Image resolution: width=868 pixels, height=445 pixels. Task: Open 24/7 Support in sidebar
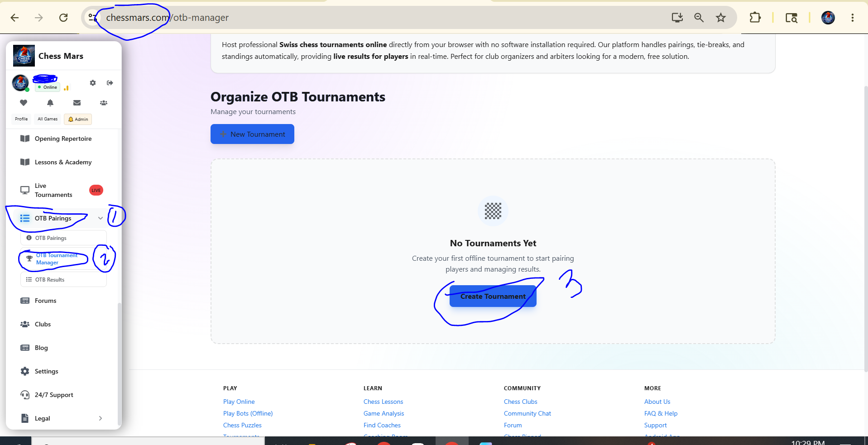point(62,395)
